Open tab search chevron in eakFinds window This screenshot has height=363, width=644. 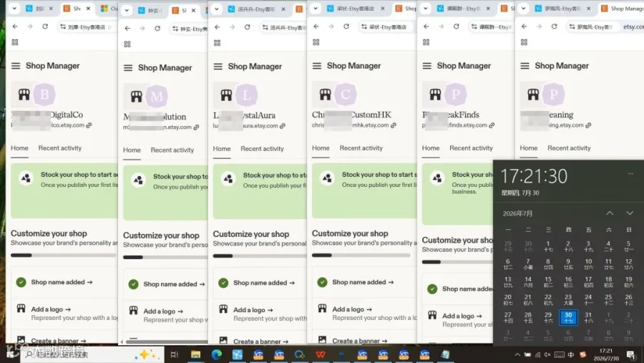426,8
